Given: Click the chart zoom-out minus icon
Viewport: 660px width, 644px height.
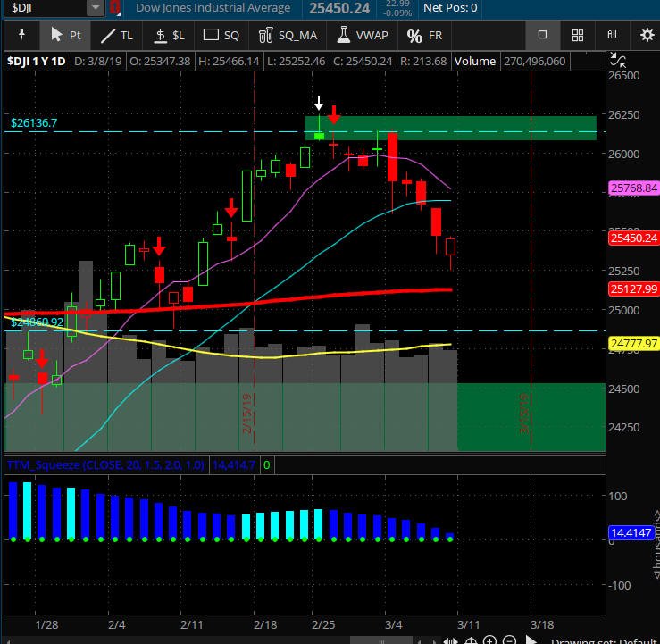Looking at the screenshot, I should point(509,640).
